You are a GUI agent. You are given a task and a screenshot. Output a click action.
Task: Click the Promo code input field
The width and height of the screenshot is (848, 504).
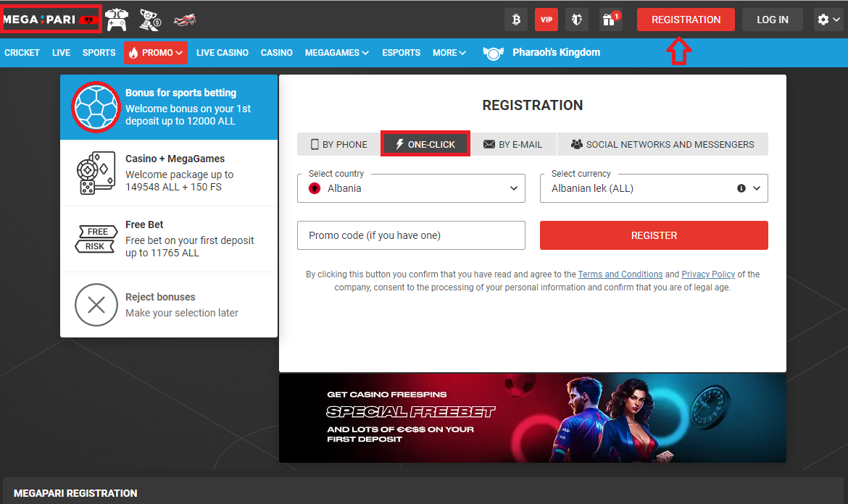coord(411,235)
